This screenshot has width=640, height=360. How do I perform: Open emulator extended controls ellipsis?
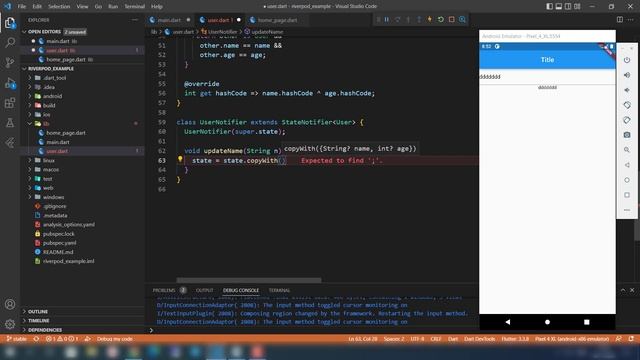pyautogui.click(x=627, y=210)
